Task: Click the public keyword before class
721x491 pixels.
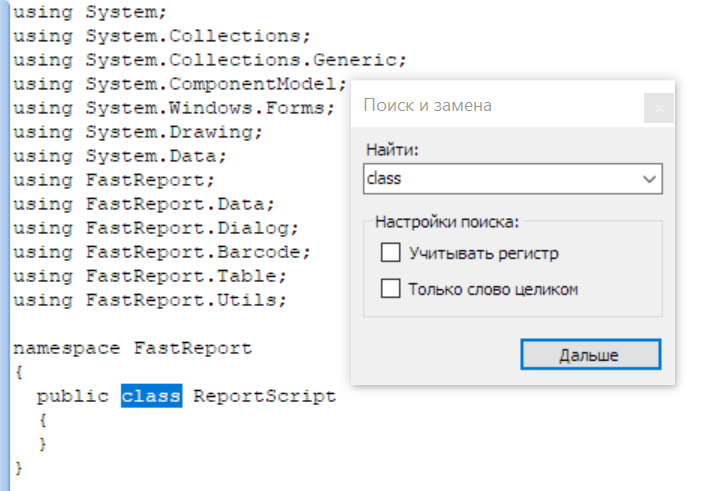Action: [73, 396]
